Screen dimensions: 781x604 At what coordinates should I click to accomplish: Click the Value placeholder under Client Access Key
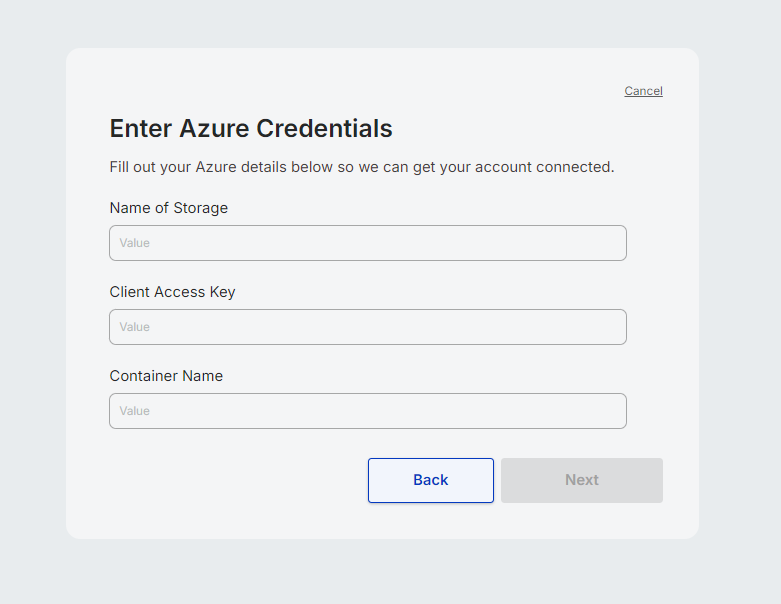[x=134, y=327]
